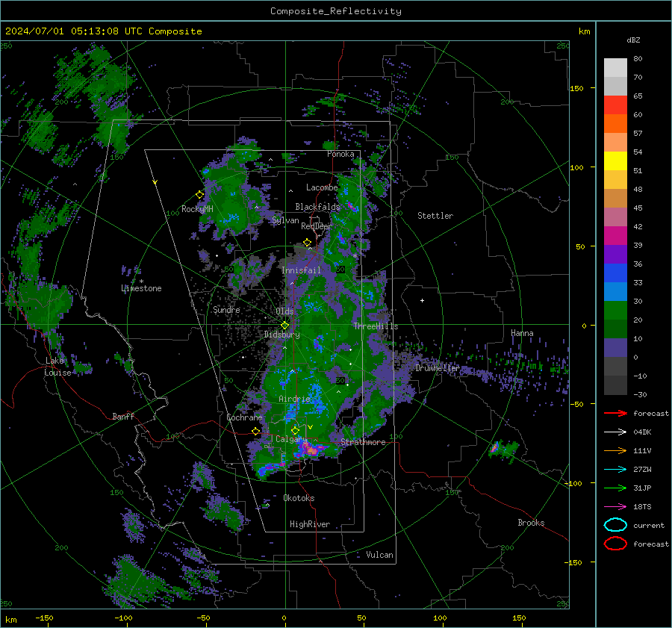Click the Okotoks town label
The width and height of the screenshot is (672, 628).
tap(299, 498)
